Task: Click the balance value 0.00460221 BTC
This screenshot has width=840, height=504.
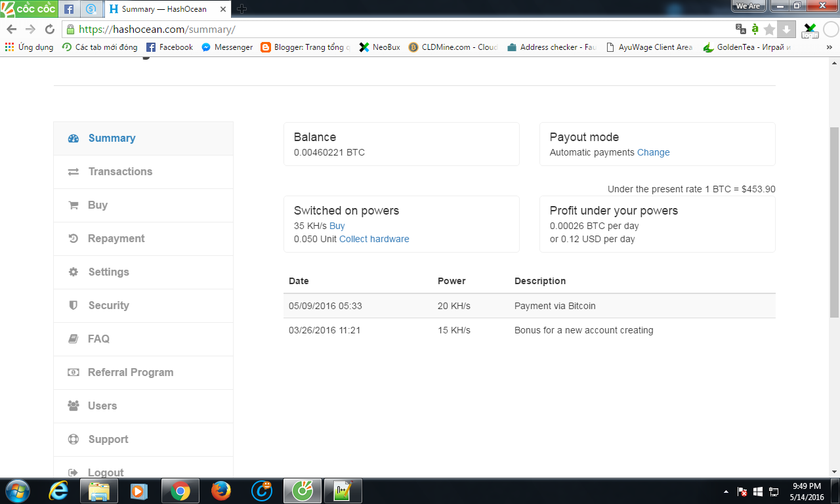Action: [329, 152]
